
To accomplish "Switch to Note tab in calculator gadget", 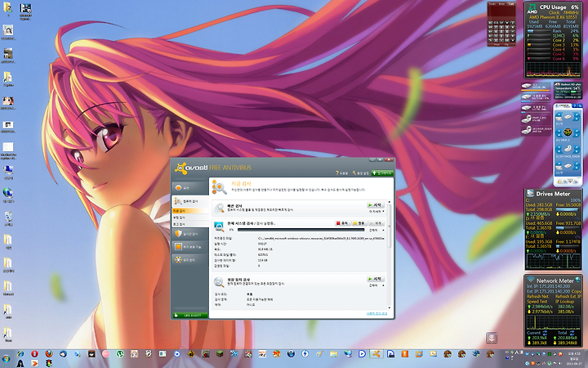I will click(x=501, y=4).
